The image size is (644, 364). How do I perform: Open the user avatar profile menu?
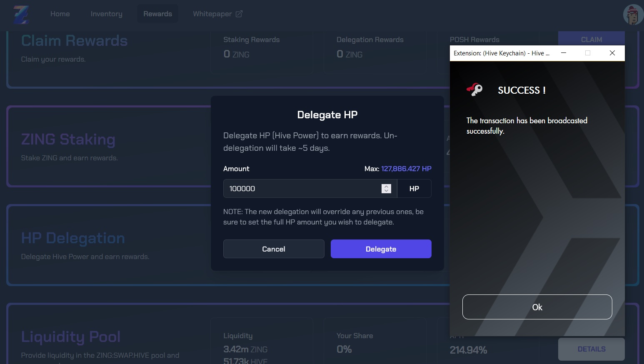633,15
